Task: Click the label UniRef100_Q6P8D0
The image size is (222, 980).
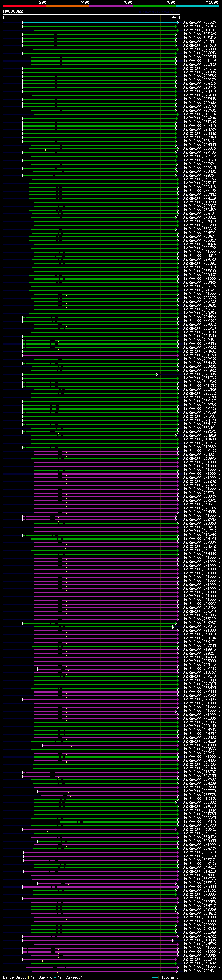Action: (199, 543)
